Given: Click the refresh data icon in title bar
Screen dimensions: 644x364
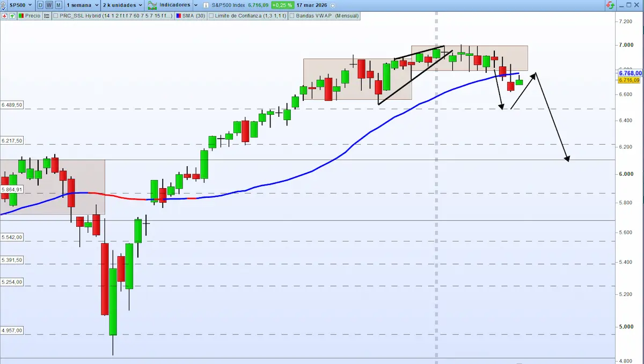Looking at the screenshot, I should (611, 5).
